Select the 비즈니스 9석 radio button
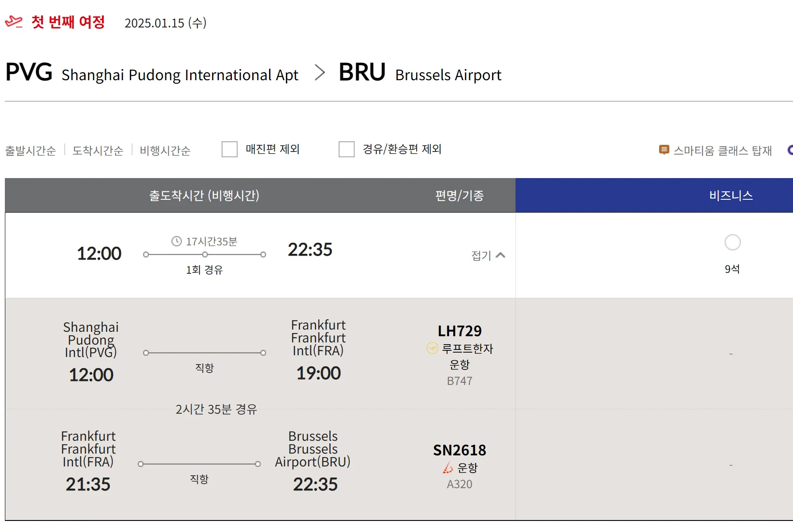This screenshot has width=793, height=532. coord(732,242)
